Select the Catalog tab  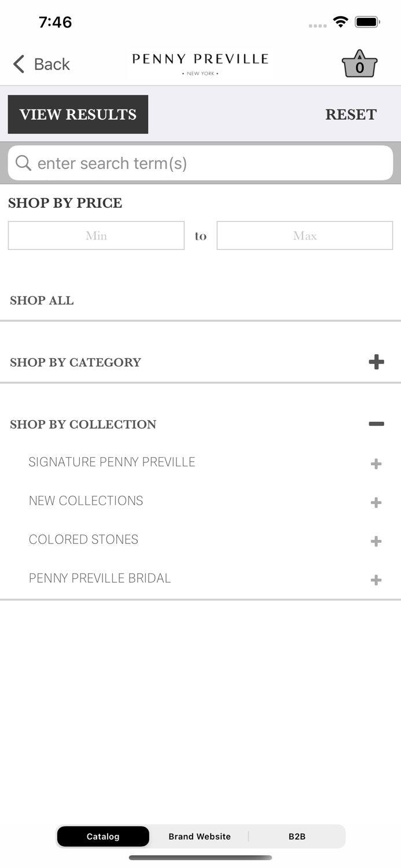[x=103, y=836]
